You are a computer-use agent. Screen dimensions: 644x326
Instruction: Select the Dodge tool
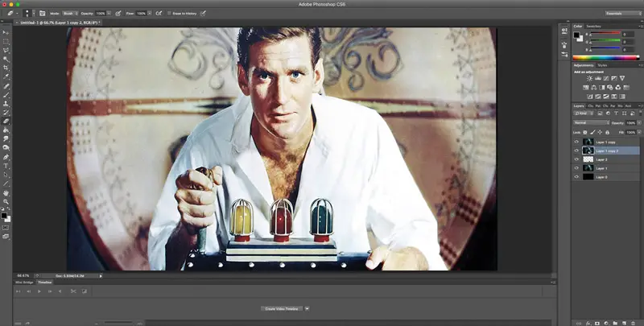6,148
